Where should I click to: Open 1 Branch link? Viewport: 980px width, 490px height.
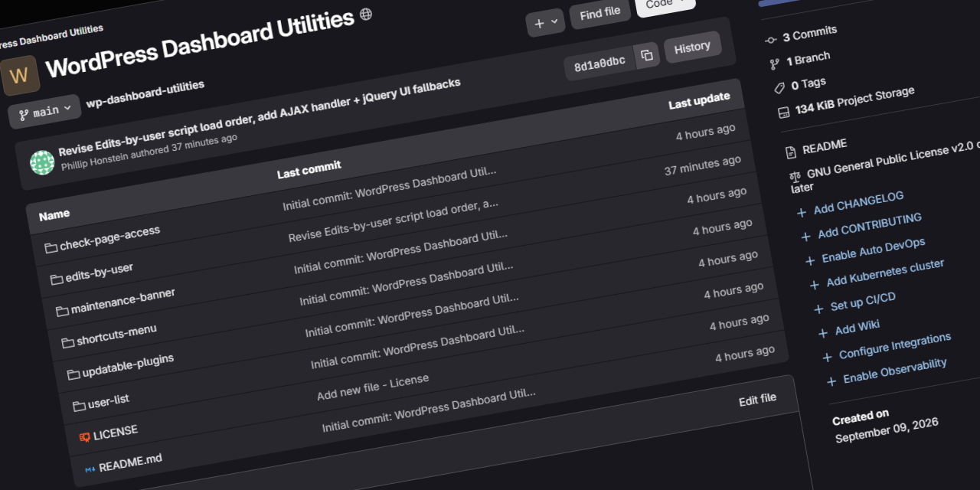[x=808, y=60]
